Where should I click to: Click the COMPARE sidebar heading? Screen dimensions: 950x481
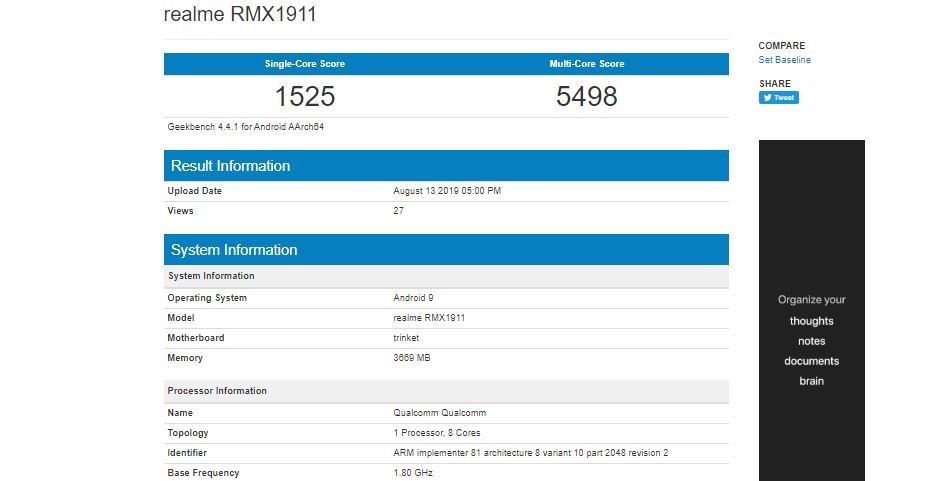point(782,45)
